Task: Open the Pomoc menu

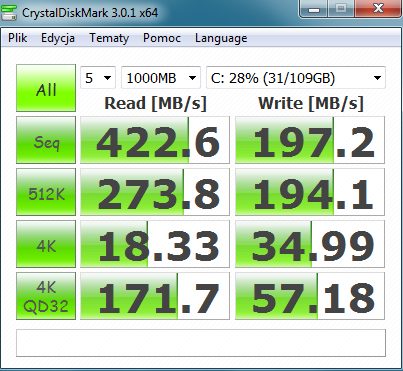Action: pyautogui.click(x=162, y=38)
